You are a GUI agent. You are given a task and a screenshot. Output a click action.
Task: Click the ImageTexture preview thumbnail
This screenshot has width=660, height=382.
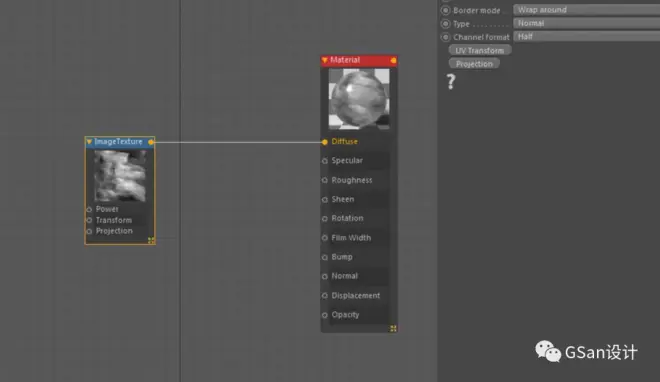pyautogui.click(x=120, y=176)
